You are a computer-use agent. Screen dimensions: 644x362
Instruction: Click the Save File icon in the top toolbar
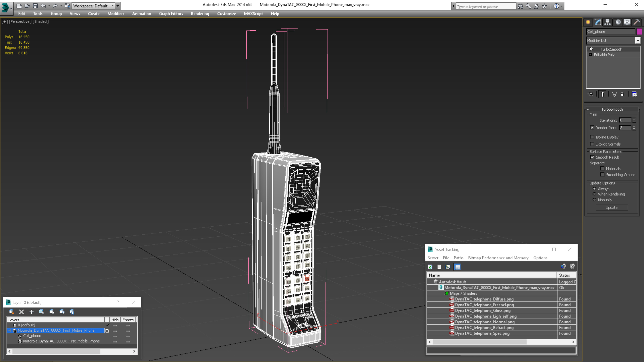tap(35, 6)
